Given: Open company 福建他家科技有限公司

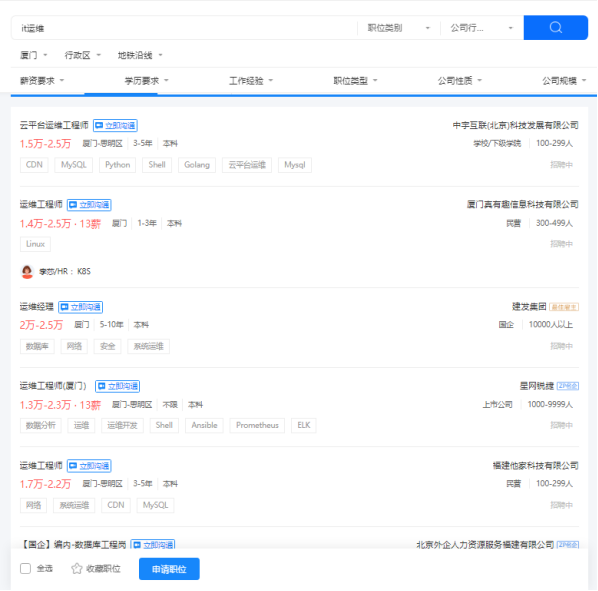Looking at the screenshot, I should 535,466.
